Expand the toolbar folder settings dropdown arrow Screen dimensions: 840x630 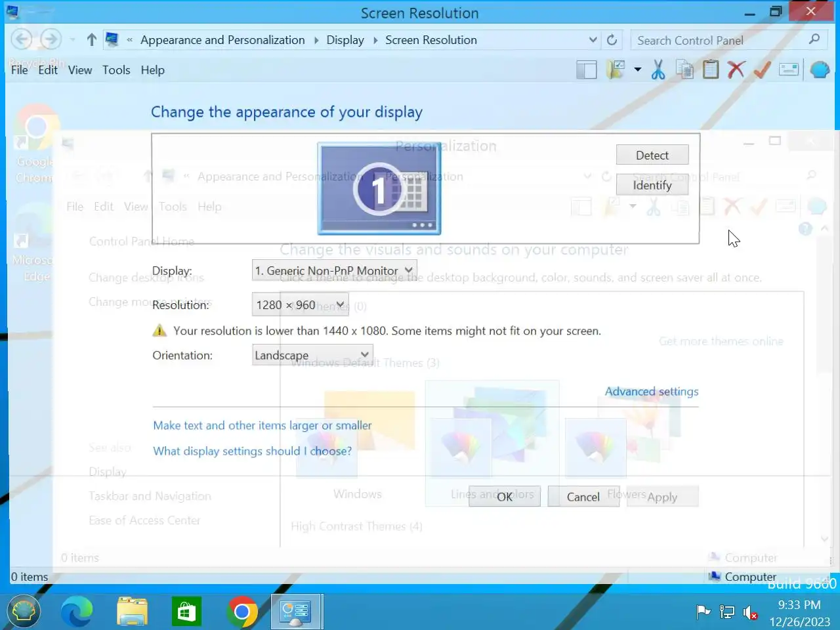pos(637,70)
